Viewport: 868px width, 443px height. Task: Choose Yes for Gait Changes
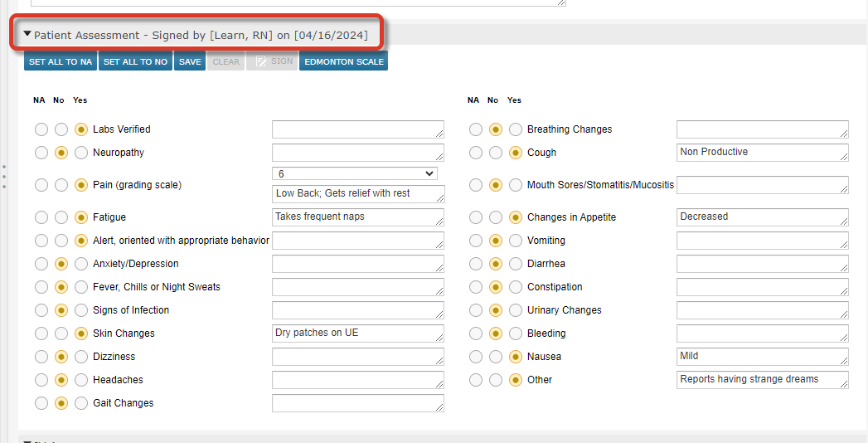(x=81, y=403)
